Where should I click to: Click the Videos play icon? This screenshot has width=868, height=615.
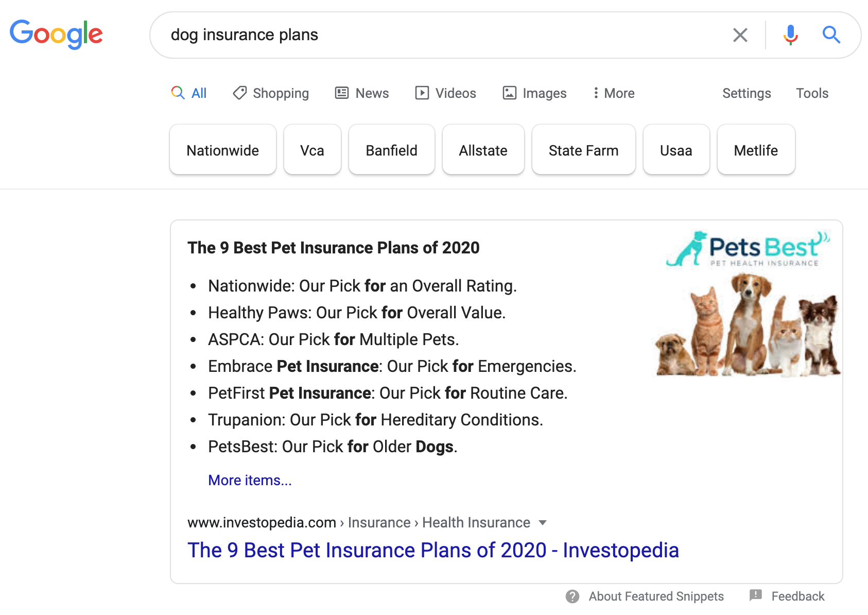422,93
